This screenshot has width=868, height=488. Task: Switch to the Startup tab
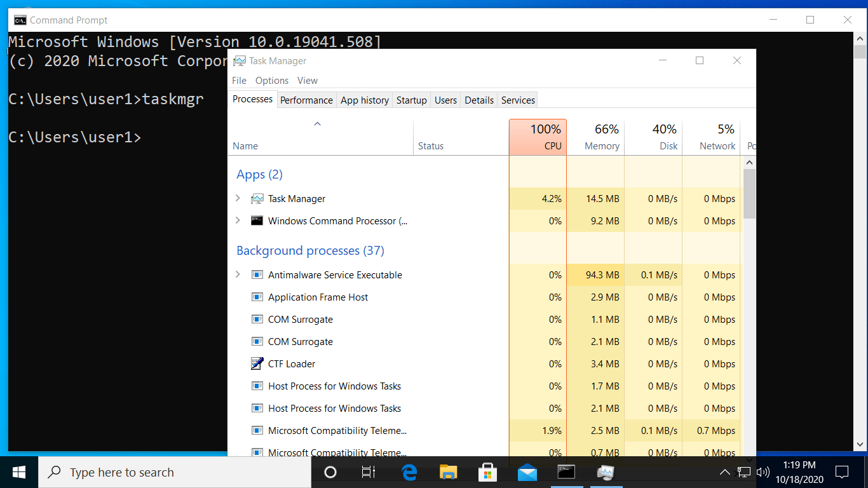coord(411,100)
